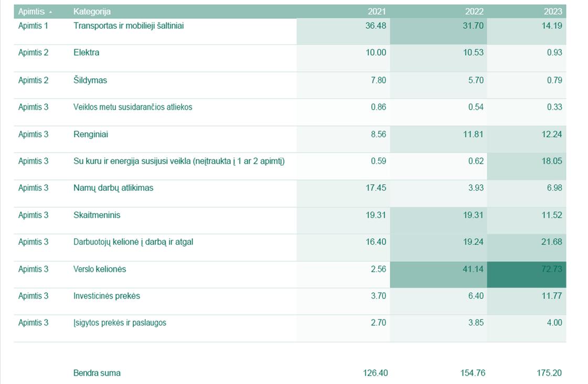Sort by the 2021 column header
The height and width of the screenshot is (384, 588).
[377, 12]
